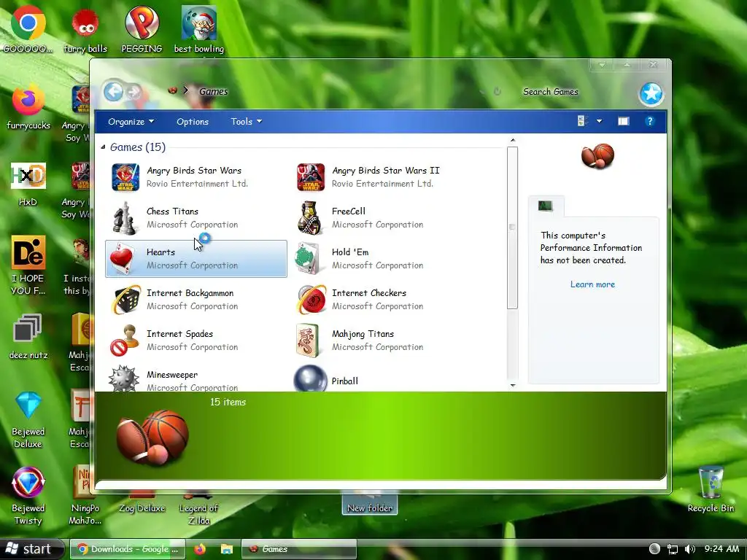Expand the Organize dropdown menu
The image size is (747, 560).
(131, 122)
